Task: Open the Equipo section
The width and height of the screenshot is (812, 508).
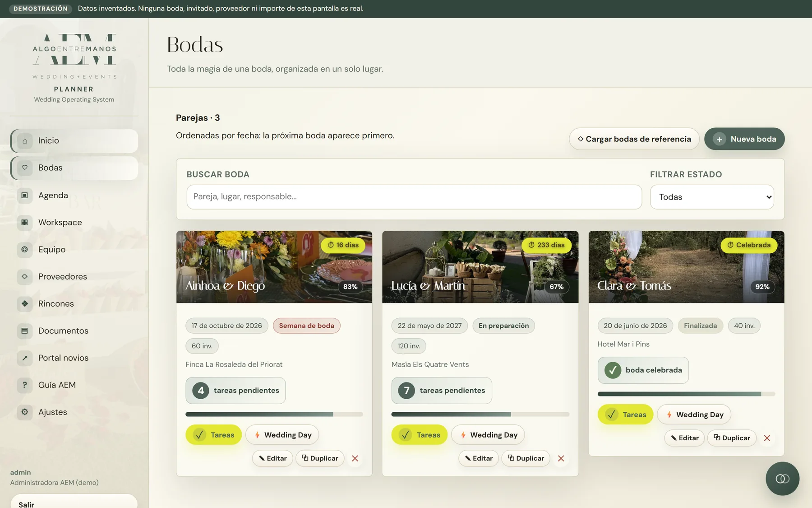Action: coord(74,249)
